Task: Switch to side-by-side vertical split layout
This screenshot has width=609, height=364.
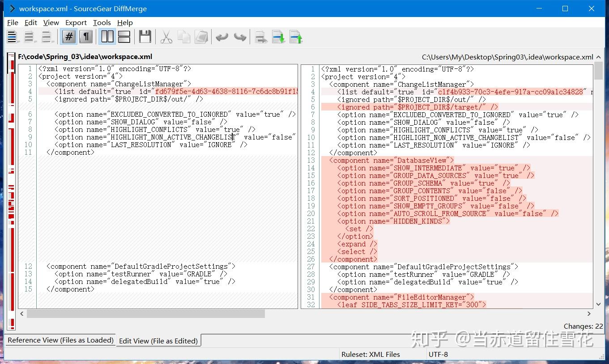Action: [107, 37]
